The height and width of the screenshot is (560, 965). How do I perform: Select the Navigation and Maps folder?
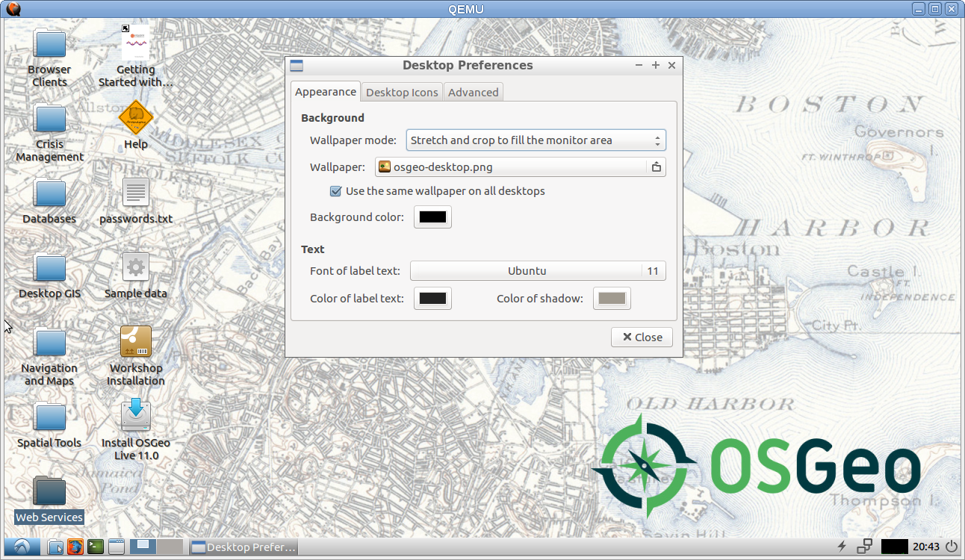point(50,342)
